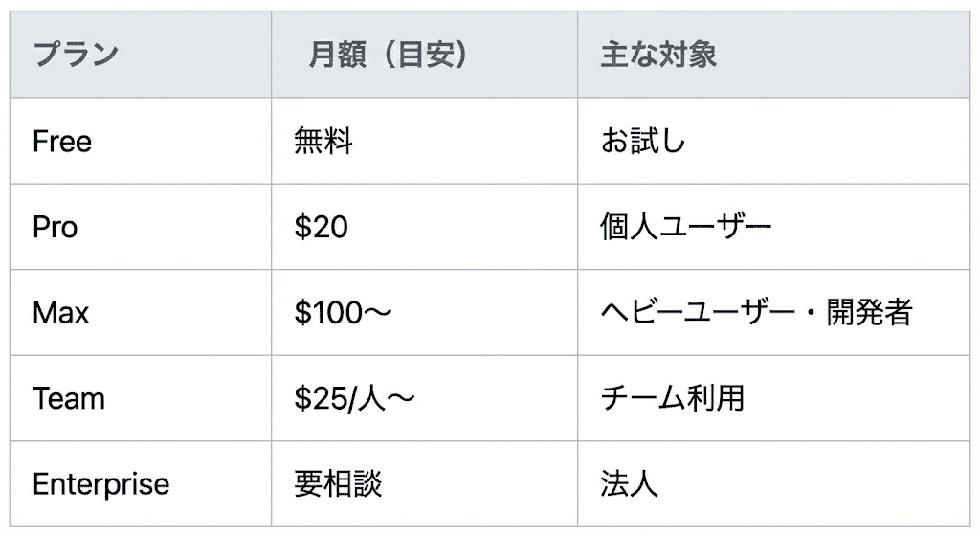Click the お試し target cell
980x535 pixels.
[643, 142]
